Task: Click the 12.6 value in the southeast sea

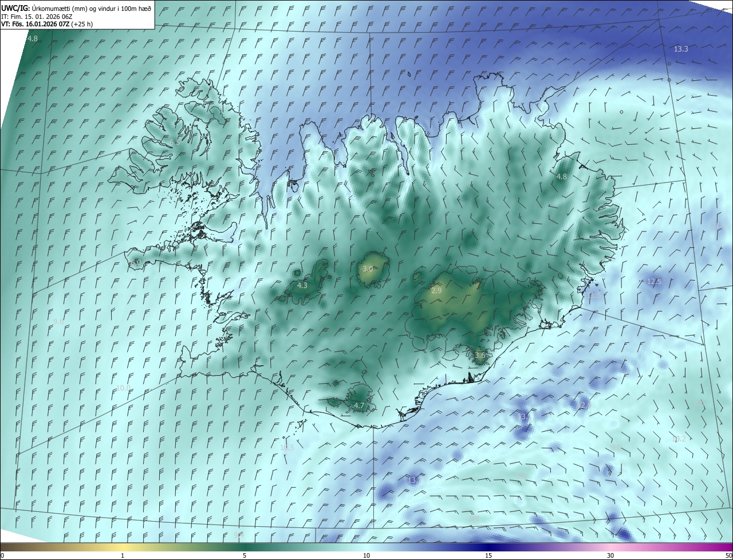Action: pos(584,405)
